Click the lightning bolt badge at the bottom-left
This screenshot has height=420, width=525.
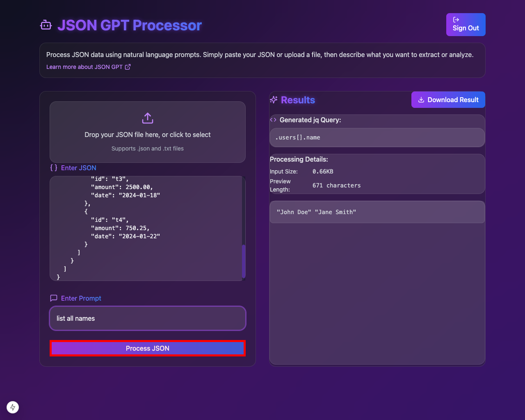(x=13, y=407)
